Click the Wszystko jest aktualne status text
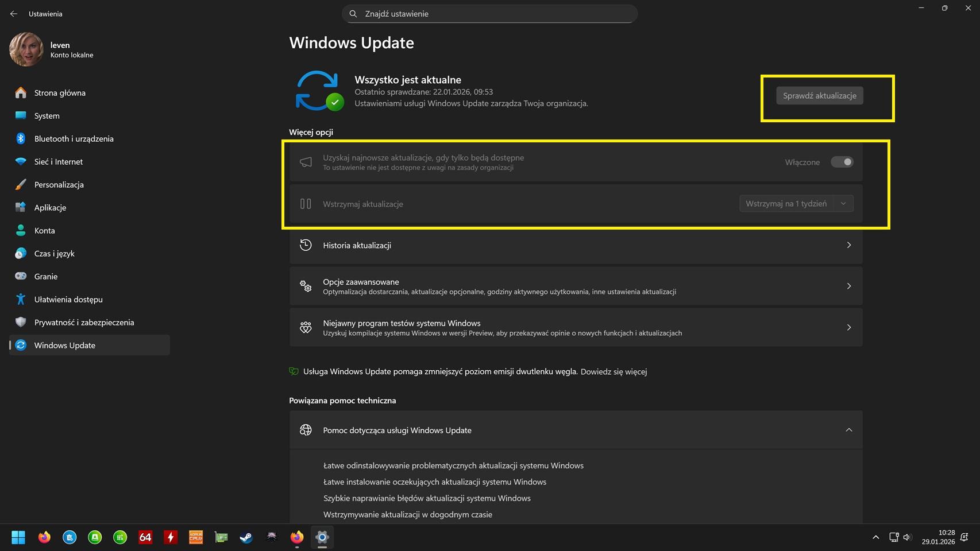 click(x=408, y=80)
